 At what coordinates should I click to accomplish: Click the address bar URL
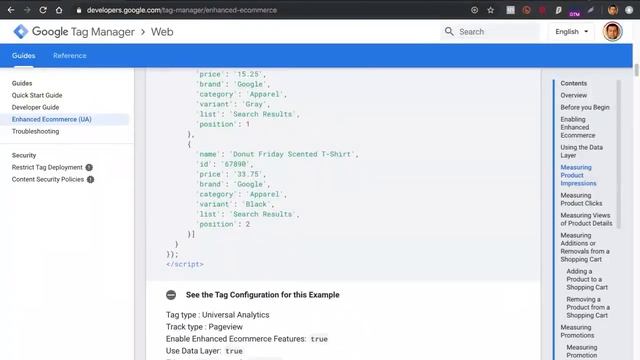tap(182, 10)
